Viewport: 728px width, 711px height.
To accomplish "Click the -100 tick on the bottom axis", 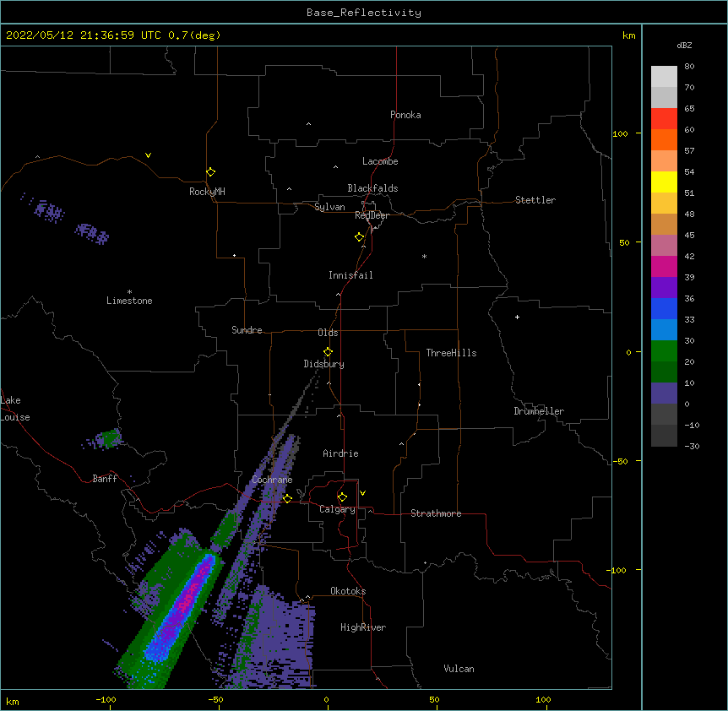I will click(106, 699).
